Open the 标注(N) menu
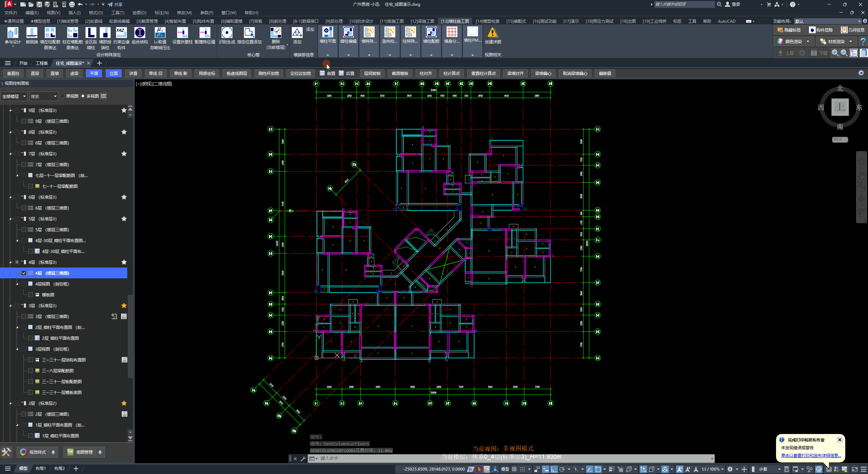The height and width of the screenshot is (474, 868). [162, 13]
